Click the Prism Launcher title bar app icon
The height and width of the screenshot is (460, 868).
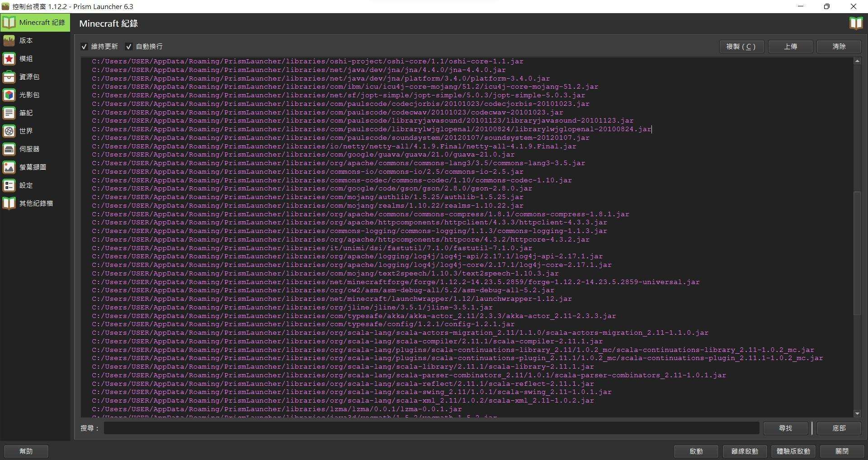point(5,6)
